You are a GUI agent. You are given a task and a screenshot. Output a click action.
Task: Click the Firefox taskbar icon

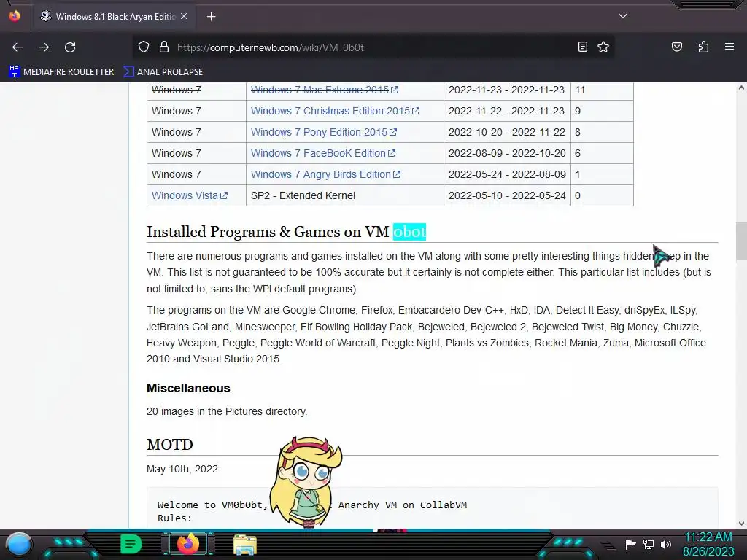point(187,544)
